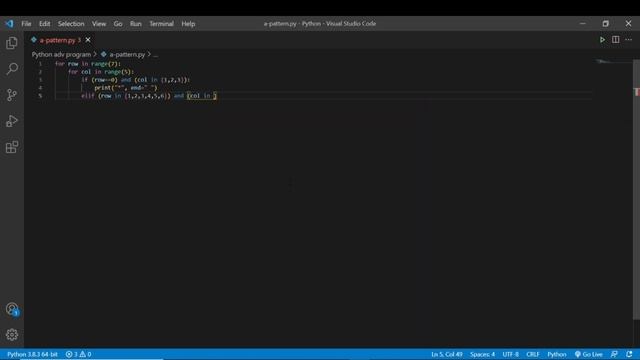640x360 pixels.
Task: Open the Terminal menu
Action: tap(161, 24)
